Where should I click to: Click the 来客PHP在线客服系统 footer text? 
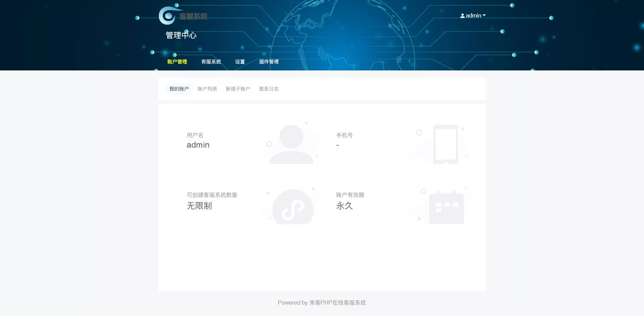tap(337, 303)
